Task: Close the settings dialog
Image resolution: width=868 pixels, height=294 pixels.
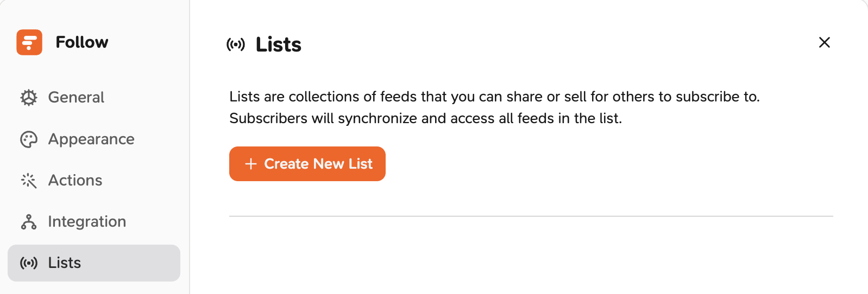Action: click(825, 42)
